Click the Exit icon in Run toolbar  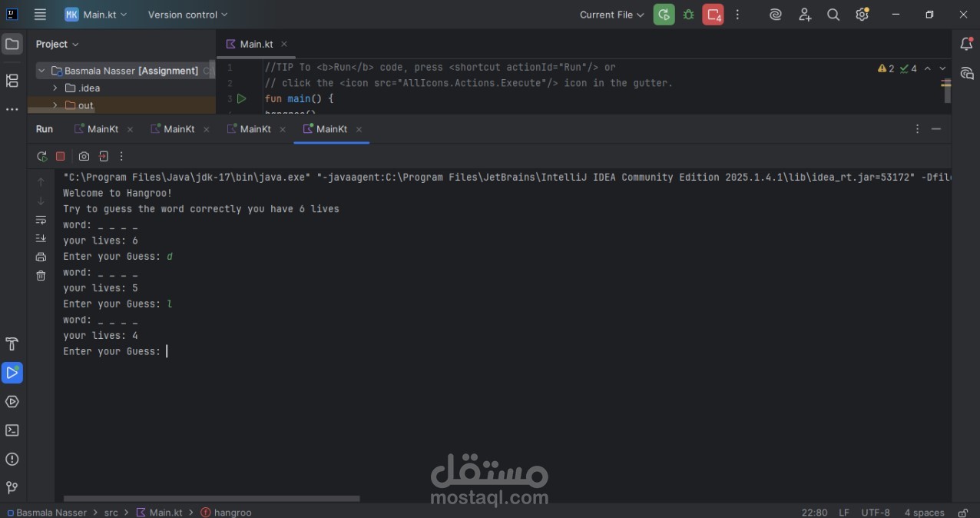(x=104, y=156)
